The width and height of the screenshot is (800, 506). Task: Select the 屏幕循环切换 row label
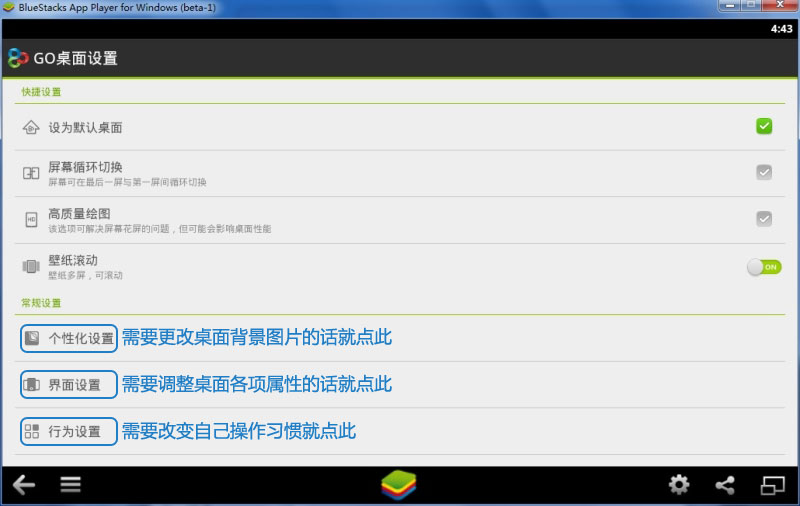[85, 167]
